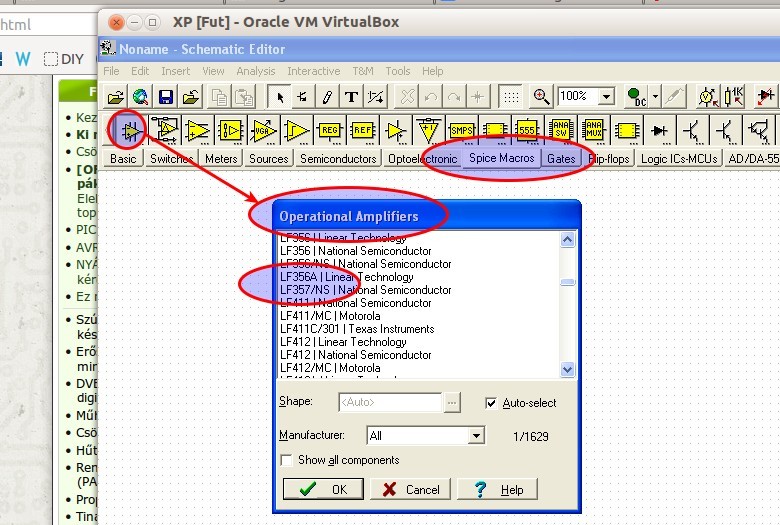Toggle the dotted grid icon
The height and width of the screenshot is (525, 780).
click(x=511, y=97)
